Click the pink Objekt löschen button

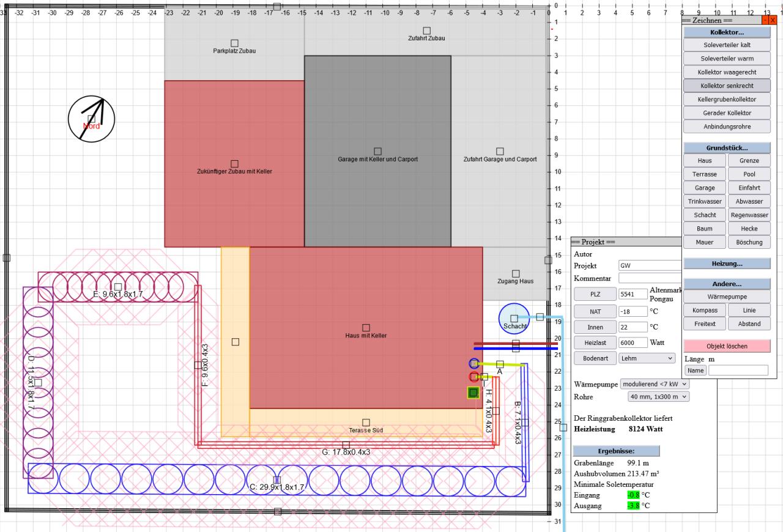pyautogui.click(x=727, y=346)
